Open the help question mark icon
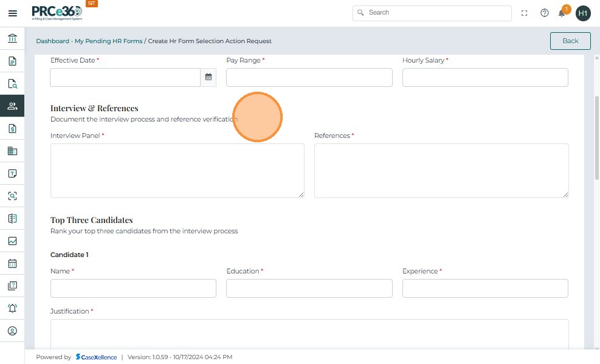This screenshot has height=364, width=600. [545, 13]
